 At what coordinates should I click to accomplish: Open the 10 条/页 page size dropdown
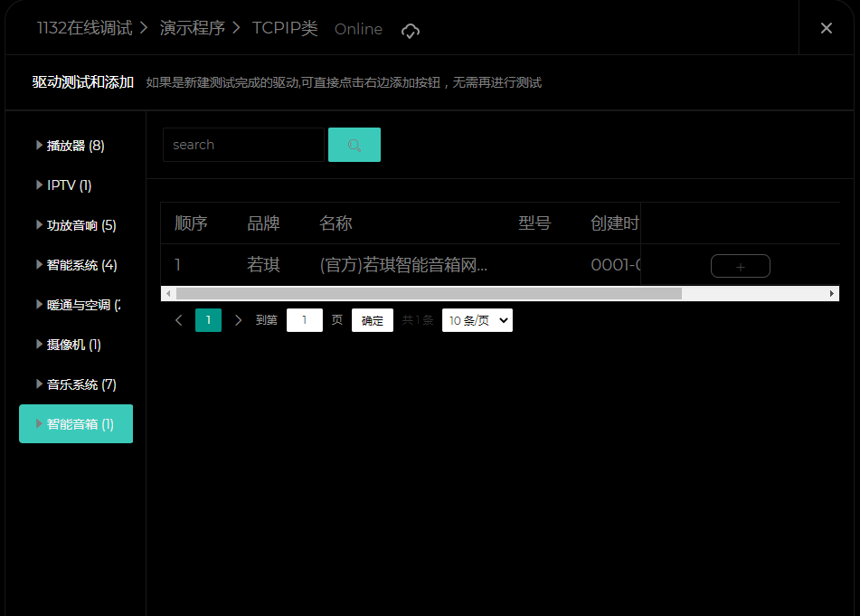477,320
